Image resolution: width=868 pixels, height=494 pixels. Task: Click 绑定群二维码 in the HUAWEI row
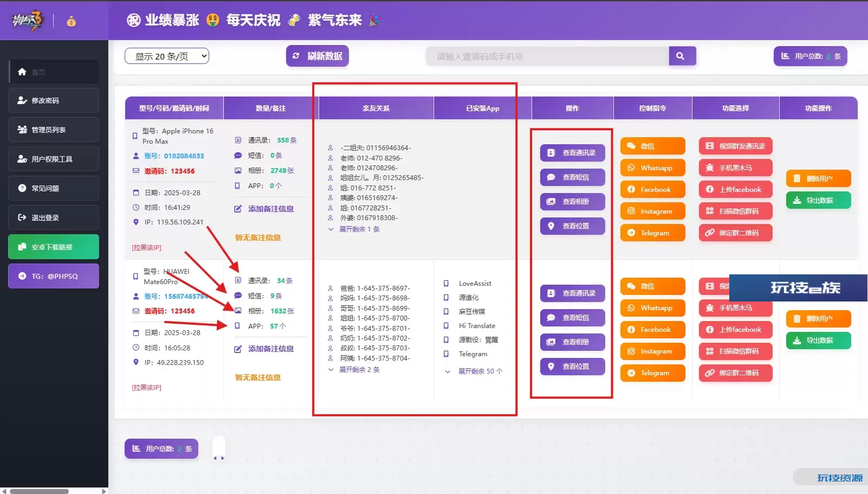(x=735, y=373)
